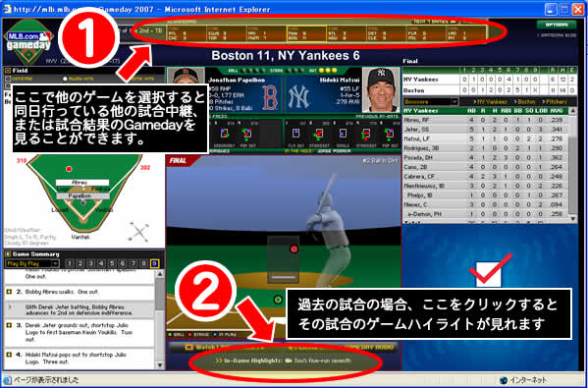
Task: Select the rally hits radio option
Action: click(65, 79)
